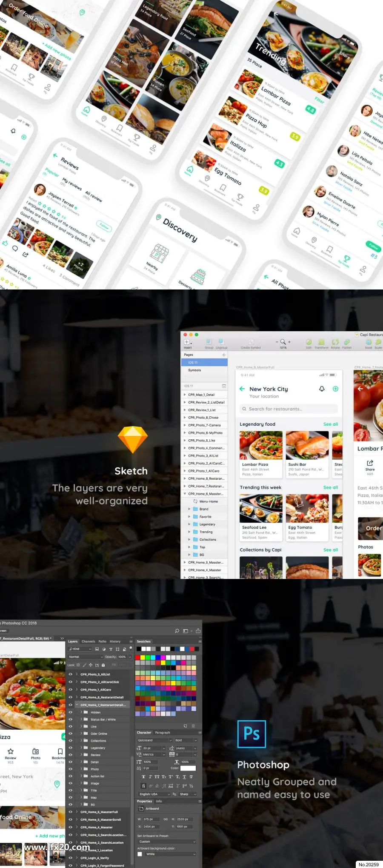
Task: Click See all beside Collections by Capi
Action: point(331,550)
